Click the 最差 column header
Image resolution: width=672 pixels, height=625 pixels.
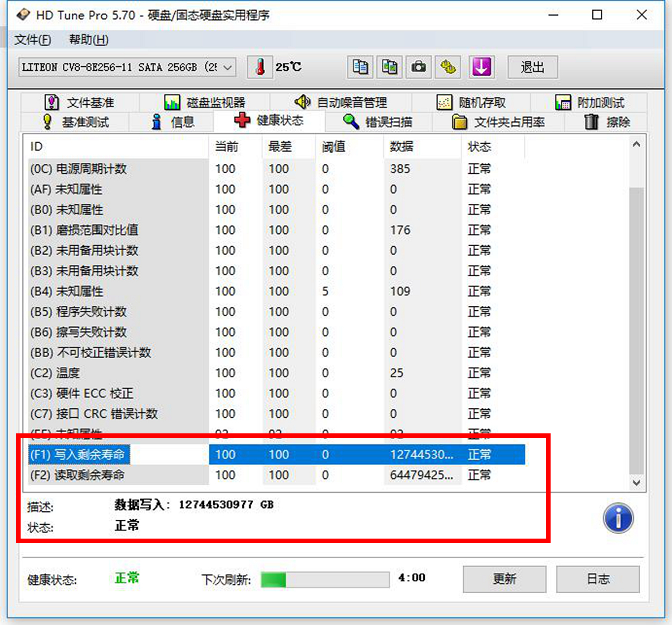pos(289,146)
